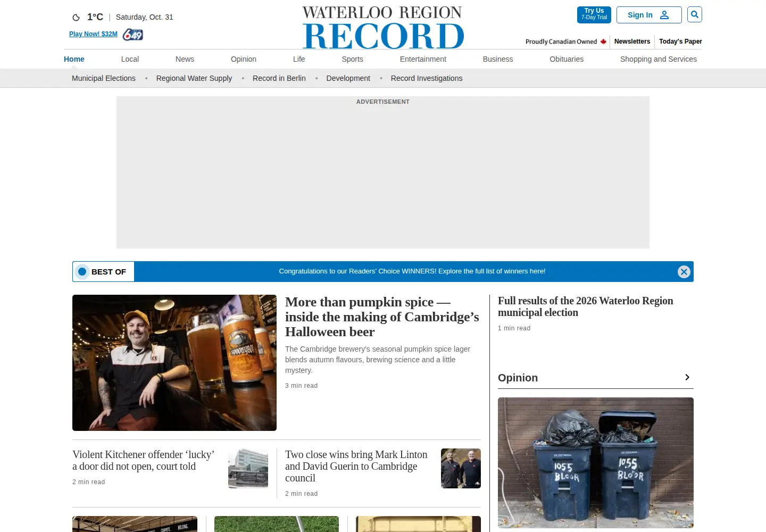Open the two councillors thumbnail photo

pyautogui.click(x=461, y=468)
